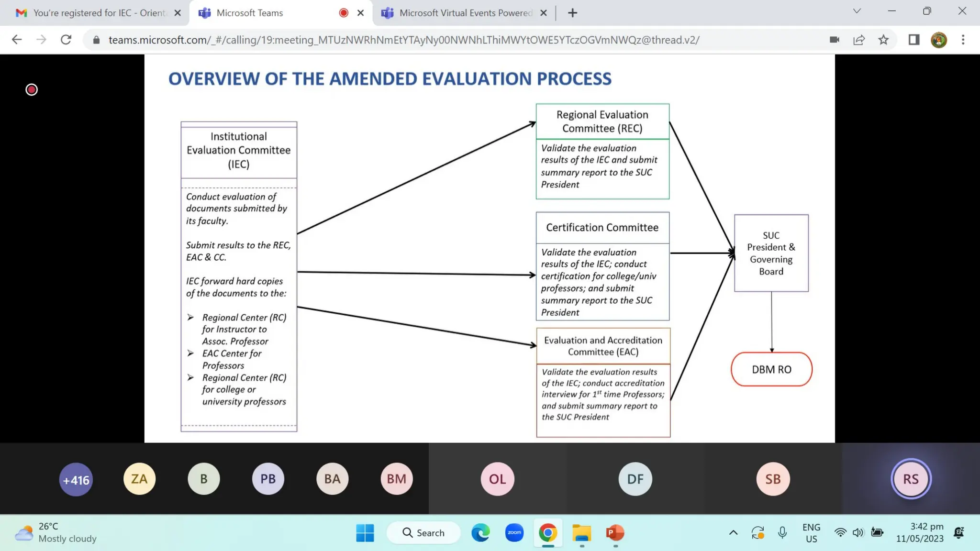Toggle microphone icon in system tray

[782, 532]
